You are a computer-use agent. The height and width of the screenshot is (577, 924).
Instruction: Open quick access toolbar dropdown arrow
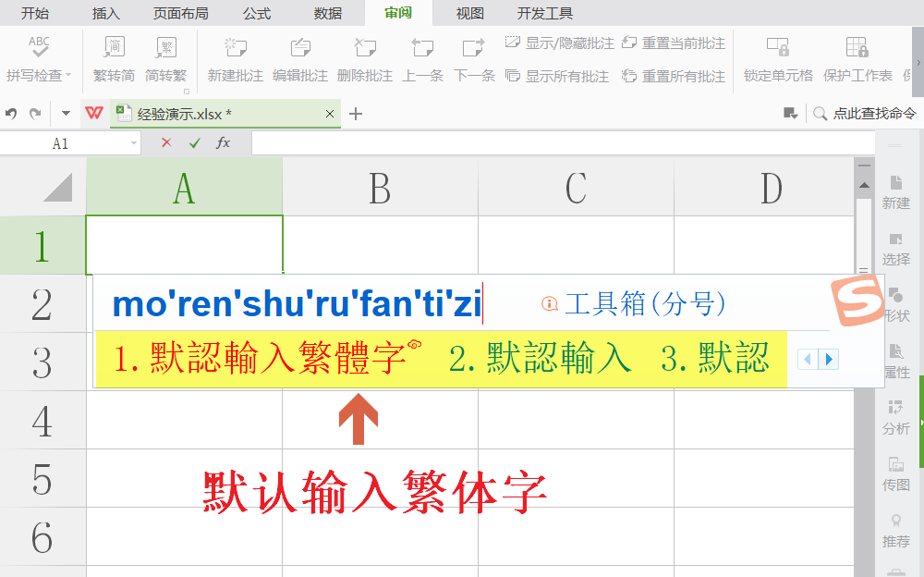click(x=66, y=114)
